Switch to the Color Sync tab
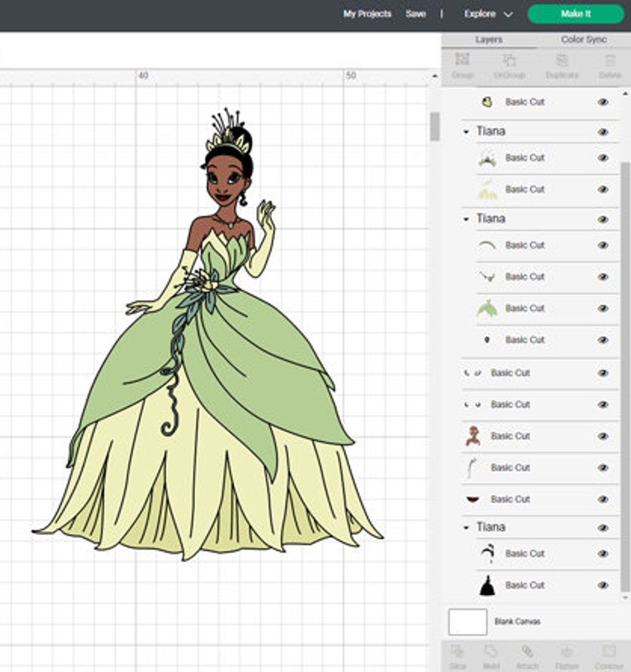Image resolution: width=631 pixels, height=672 pixels. (583, 39)
